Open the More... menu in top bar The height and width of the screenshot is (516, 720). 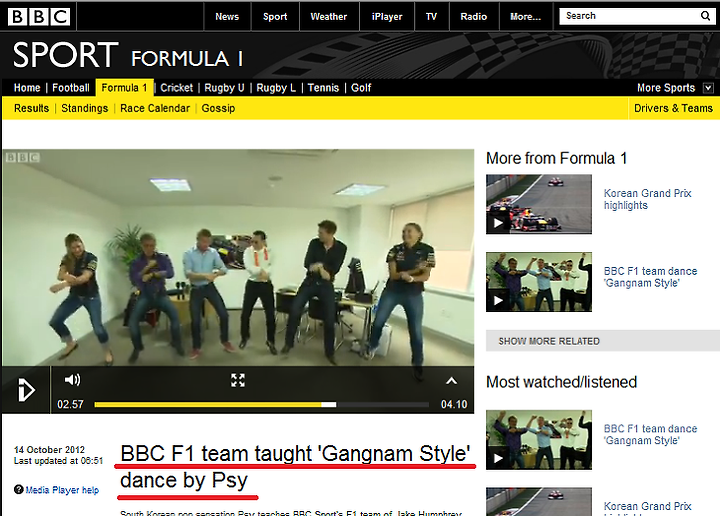click(x=526, y=17)
